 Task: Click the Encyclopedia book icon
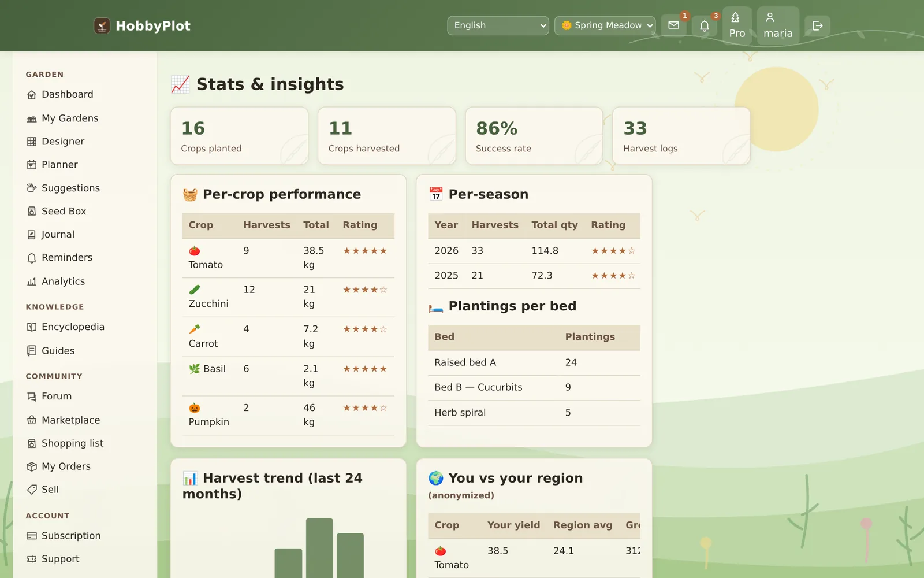(x=32, y=327)
